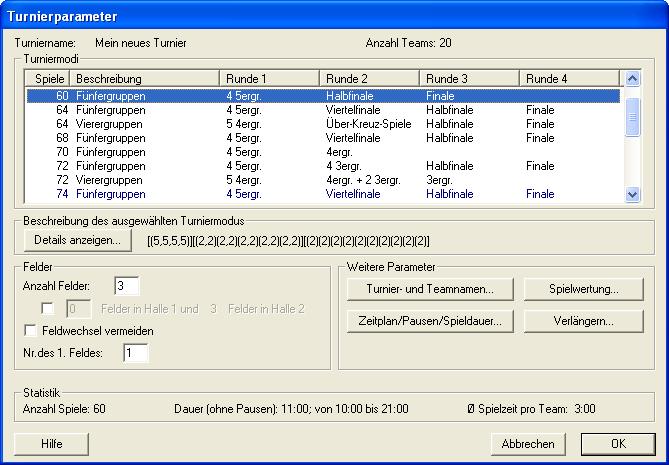Screen dimensions: 669x465
Task: Confirm with the OK button
Action: (x=618, y=444)
